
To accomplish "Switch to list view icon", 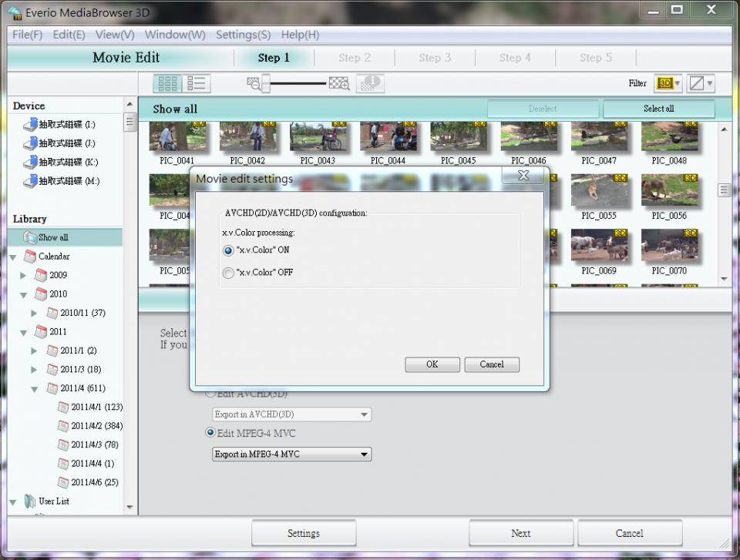I will (x=197, y=83).
